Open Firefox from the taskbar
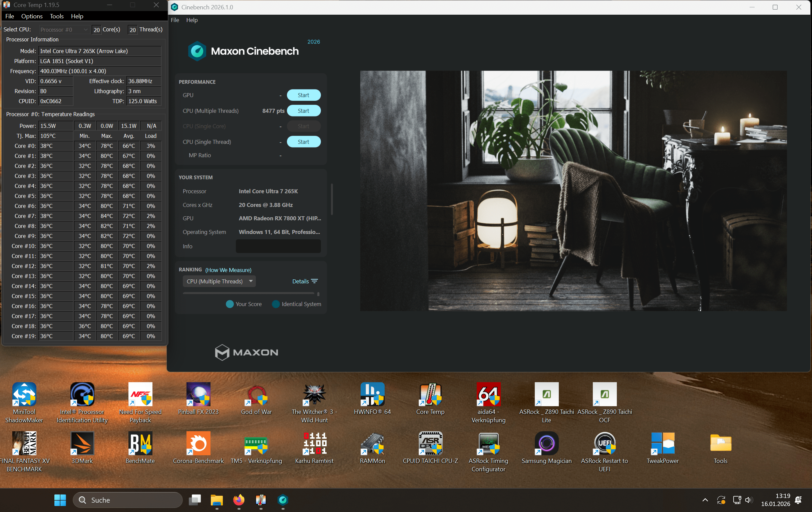This screenshot has height=512, width=812. pos(239,500)
